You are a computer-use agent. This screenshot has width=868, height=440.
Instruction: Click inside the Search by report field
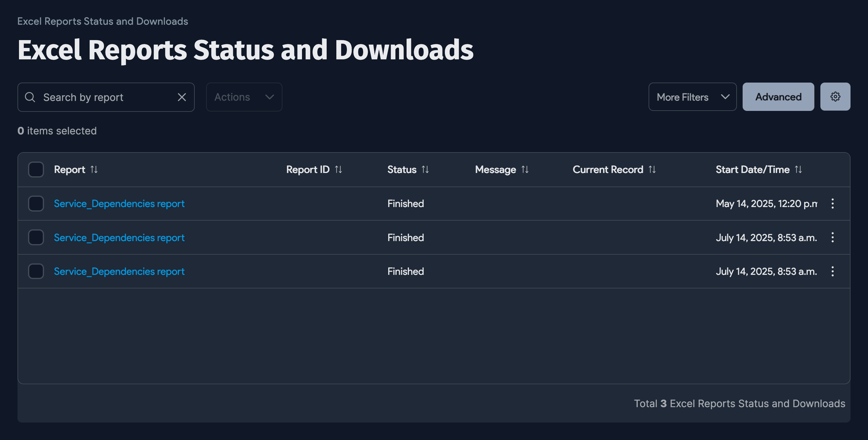coord(101,97)
